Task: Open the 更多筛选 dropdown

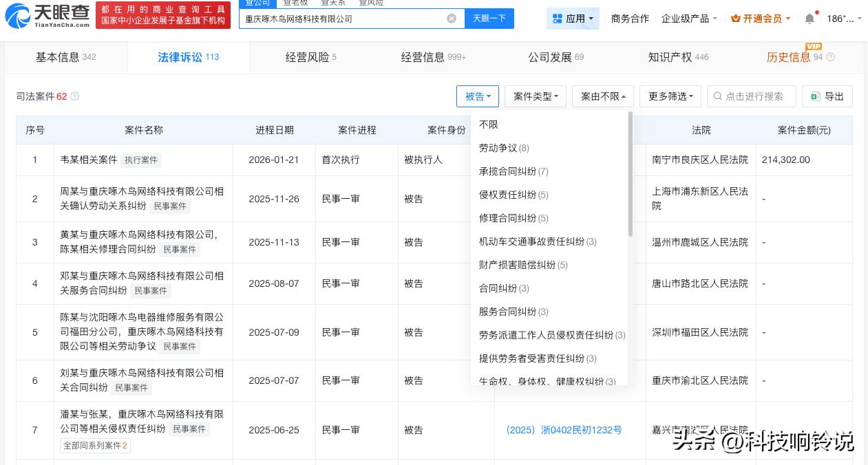Action: click(x=670, y=96)
